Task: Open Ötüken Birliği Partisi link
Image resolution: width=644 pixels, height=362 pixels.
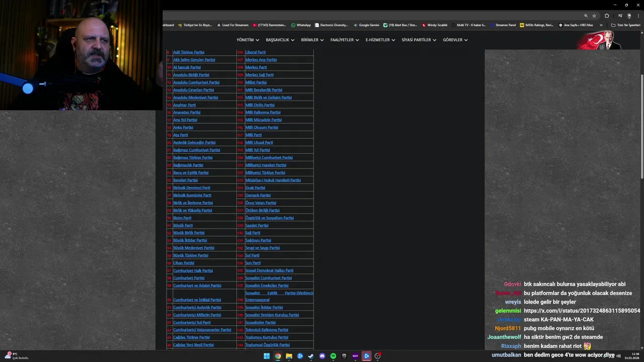Action: point(262,210)
